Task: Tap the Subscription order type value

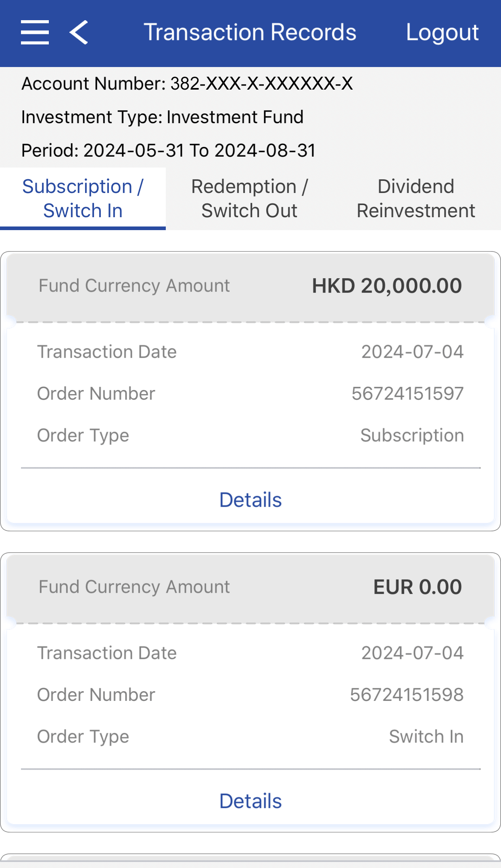Action: click(412, 435)
